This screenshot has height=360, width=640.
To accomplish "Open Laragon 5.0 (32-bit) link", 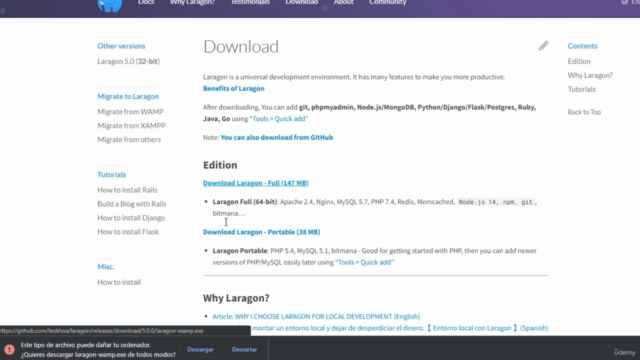I will [129, 61].
